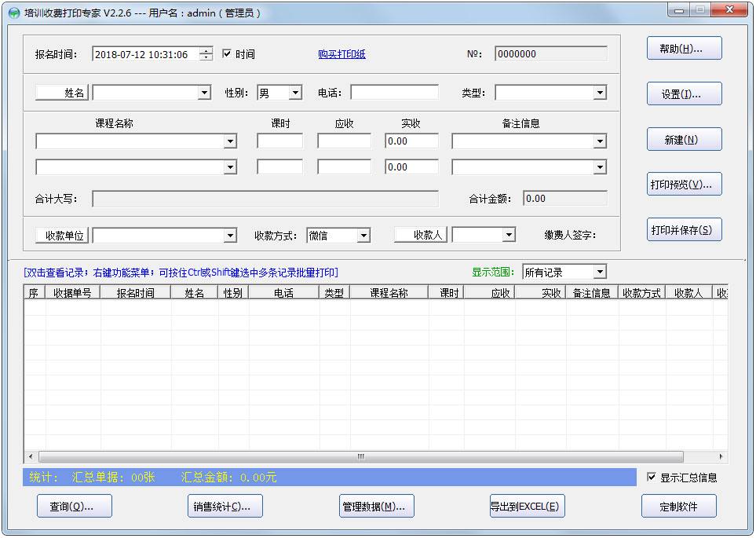Open 帮助(H) help button
756x538 pixels.
pyautogui.click(x=684, y=48)
